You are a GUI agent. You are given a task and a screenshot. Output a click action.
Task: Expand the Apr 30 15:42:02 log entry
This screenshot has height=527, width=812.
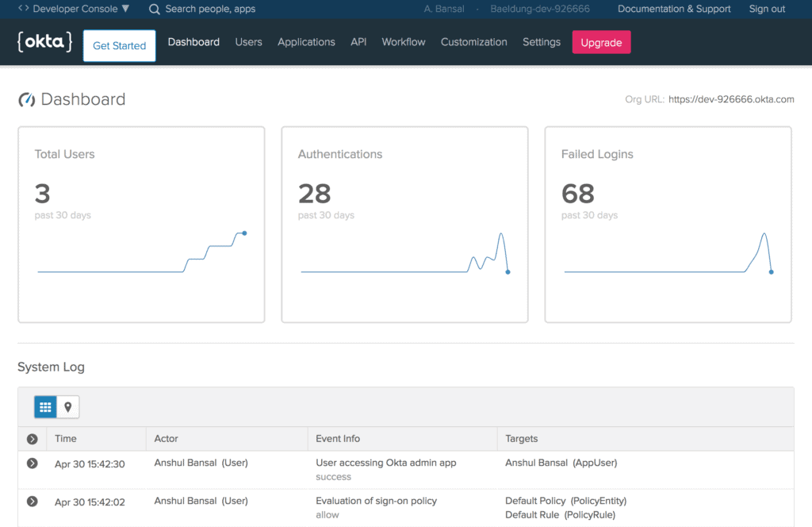click(32, 501)
